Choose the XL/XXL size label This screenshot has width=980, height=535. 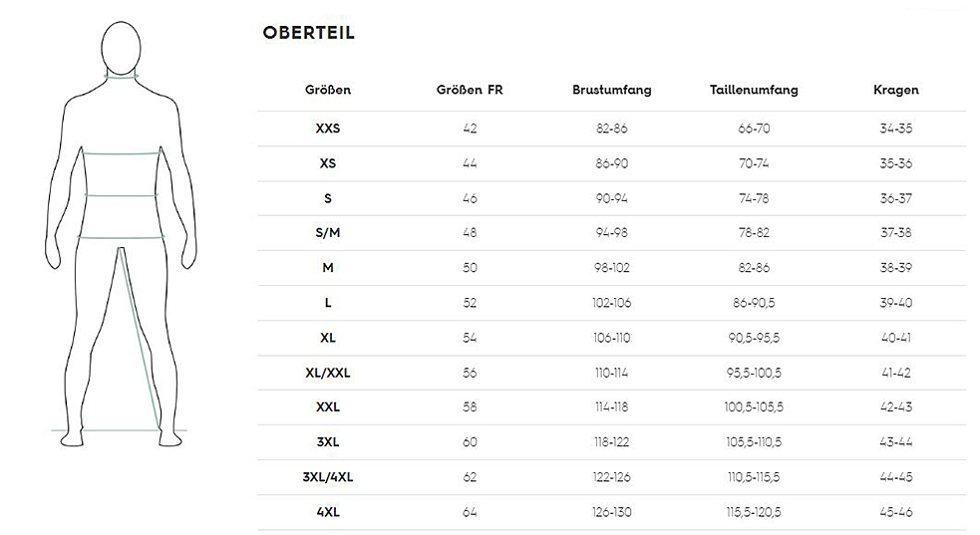coord(328,373)
